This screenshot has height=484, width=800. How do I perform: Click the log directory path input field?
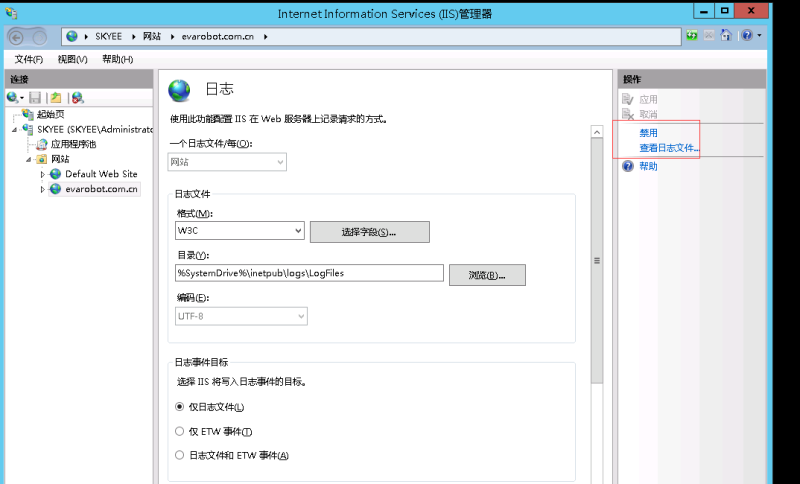pos(309,273)
